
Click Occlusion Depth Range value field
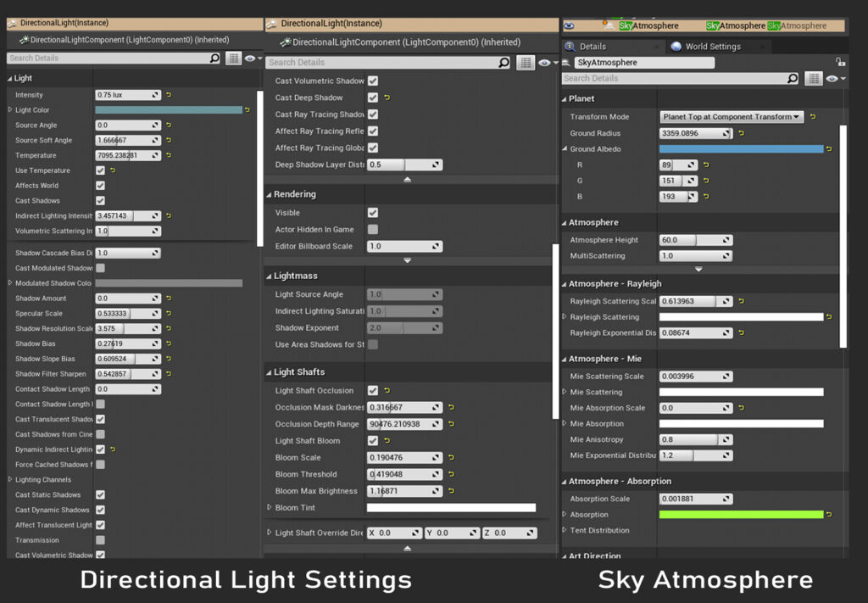[x=404, y=424]
